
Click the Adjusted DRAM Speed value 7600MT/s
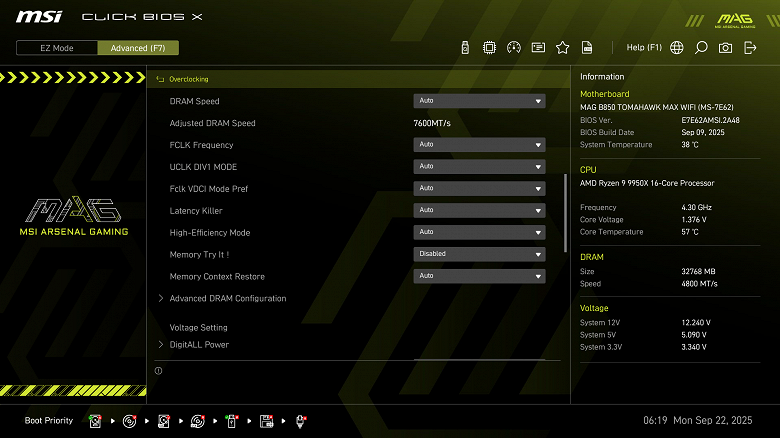click(432, 123)
